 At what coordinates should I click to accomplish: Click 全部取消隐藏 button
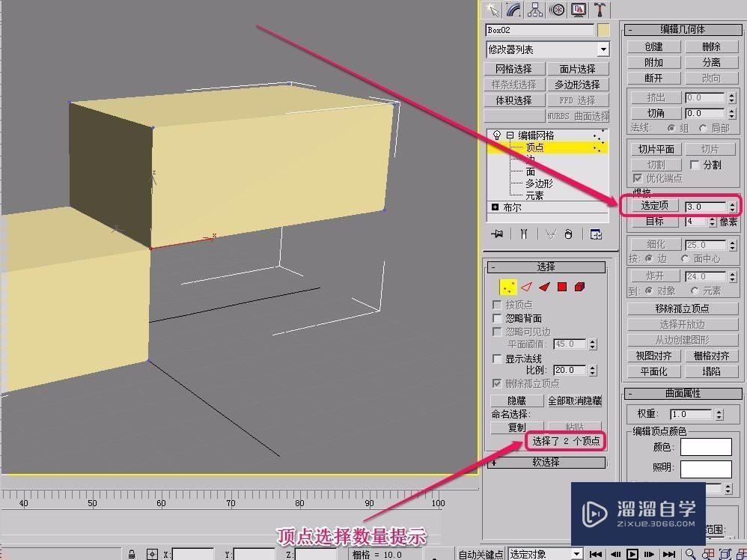coord(575,401)
